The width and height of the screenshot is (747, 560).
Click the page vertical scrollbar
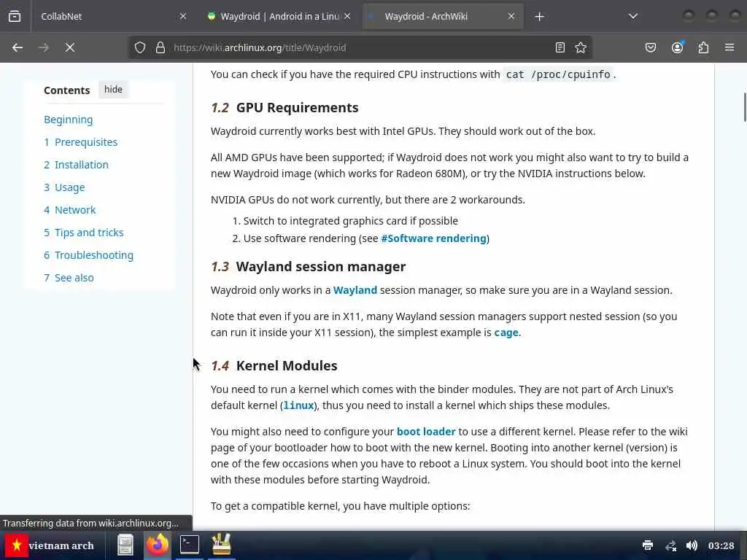[x=744, y=107]
